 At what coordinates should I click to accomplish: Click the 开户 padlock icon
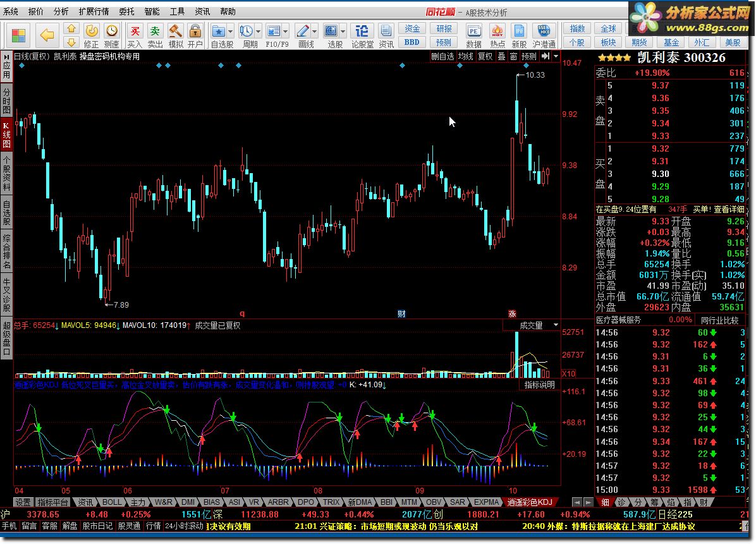195,32
